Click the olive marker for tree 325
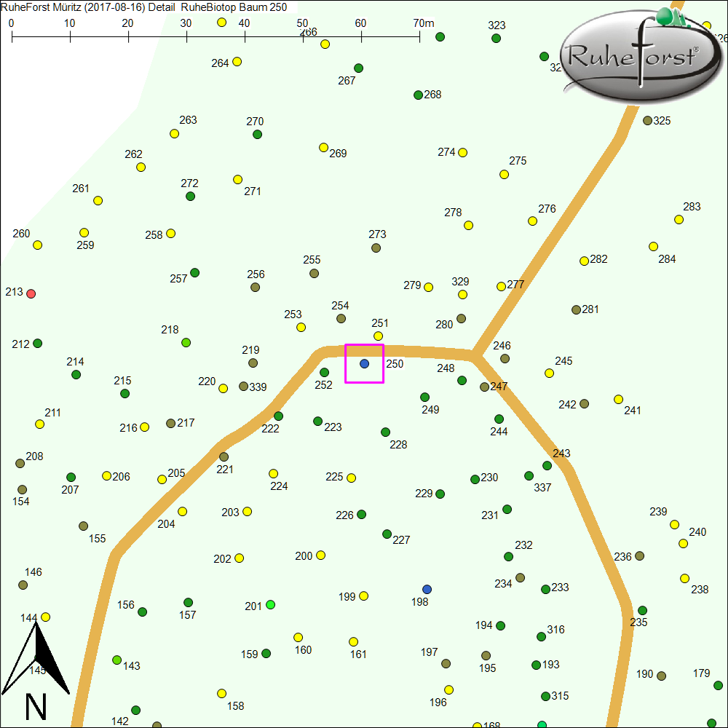The height and width of the screenshot is (728, 728). (647, 121)
